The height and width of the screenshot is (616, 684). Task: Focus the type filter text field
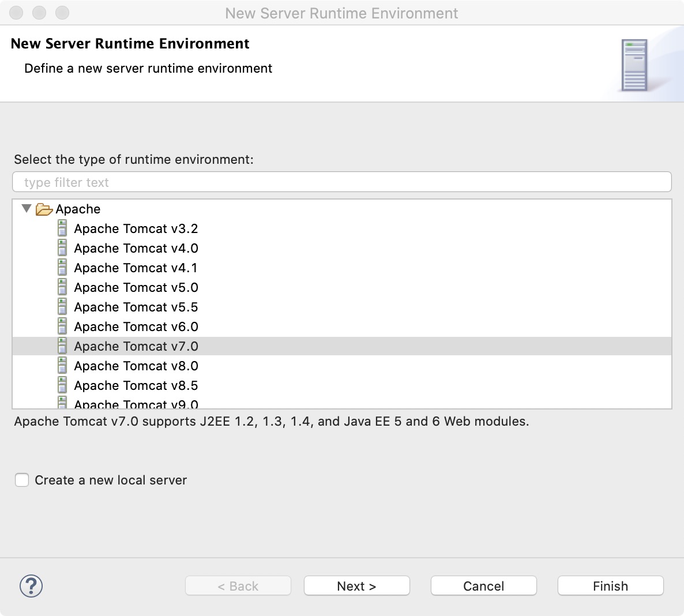[x=342, y=182]
